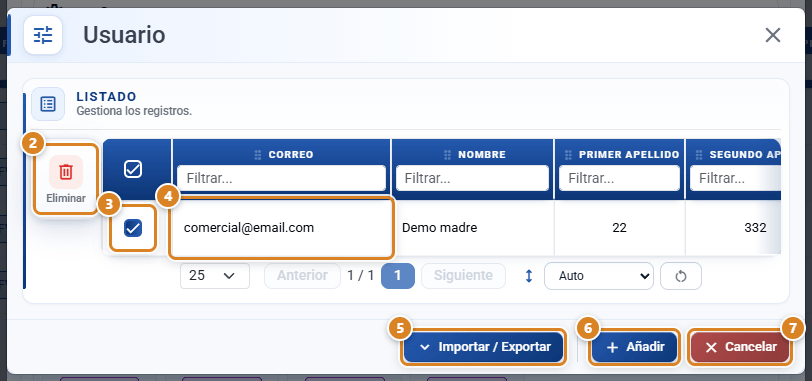Click the 1 / 1 page indicator text

360,276
